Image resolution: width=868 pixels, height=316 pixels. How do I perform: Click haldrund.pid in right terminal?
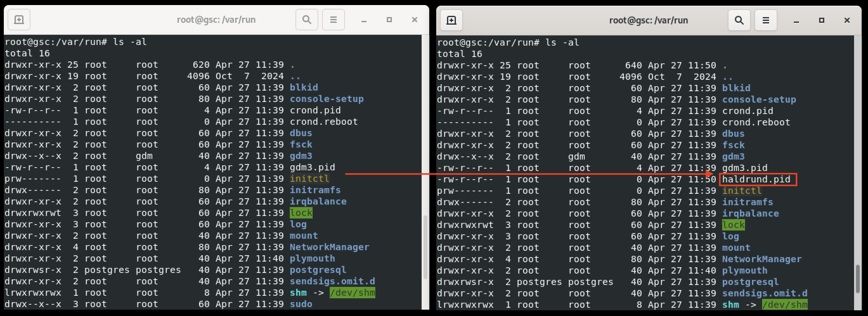click(x=756, y=179)
